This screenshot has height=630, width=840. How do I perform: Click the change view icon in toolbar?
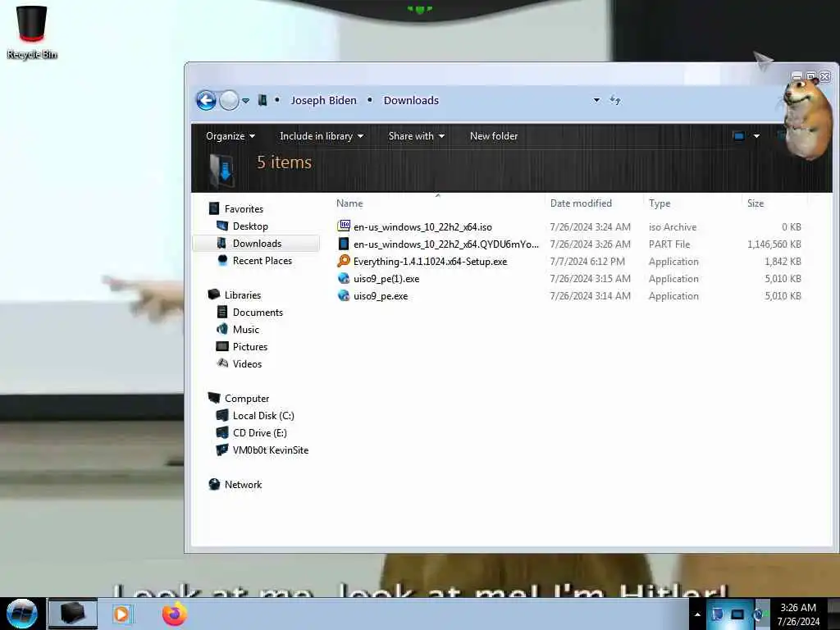pos(739,136)
